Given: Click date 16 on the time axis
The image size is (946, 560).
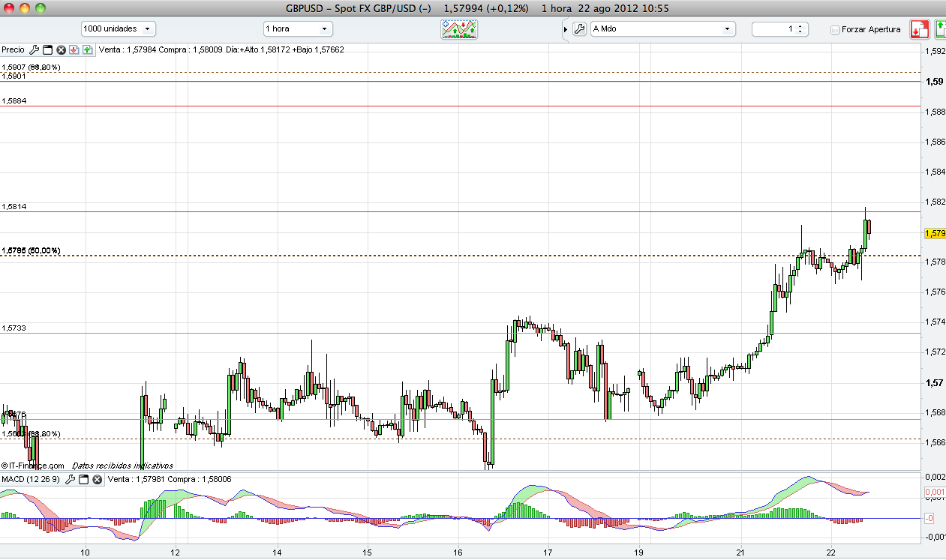Looking at the screenshot, I should (x=458, y=553).
